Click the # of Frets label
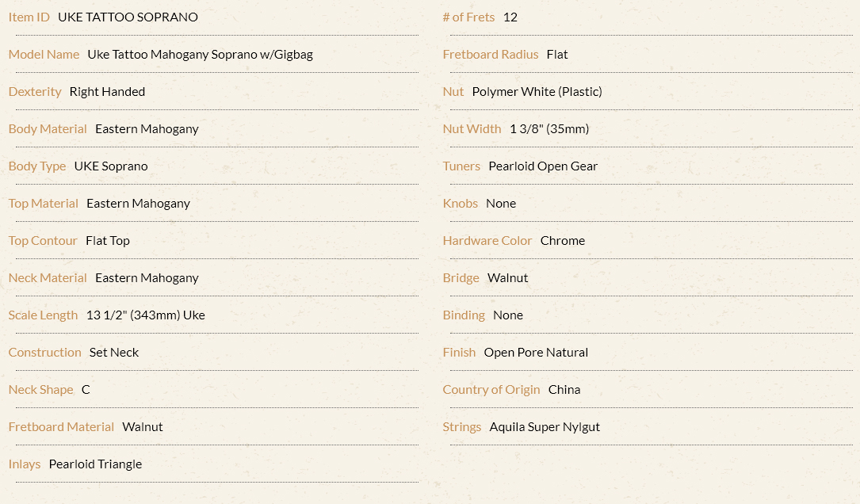 tap(469, 17)
